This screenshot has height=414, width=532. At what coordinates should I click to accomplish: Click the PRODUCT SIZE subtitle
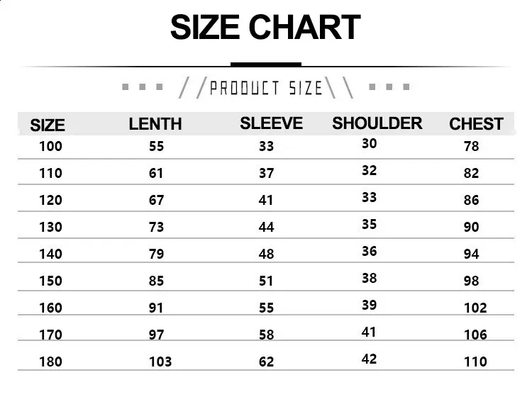pyautogui.click(x=266, y=88)
